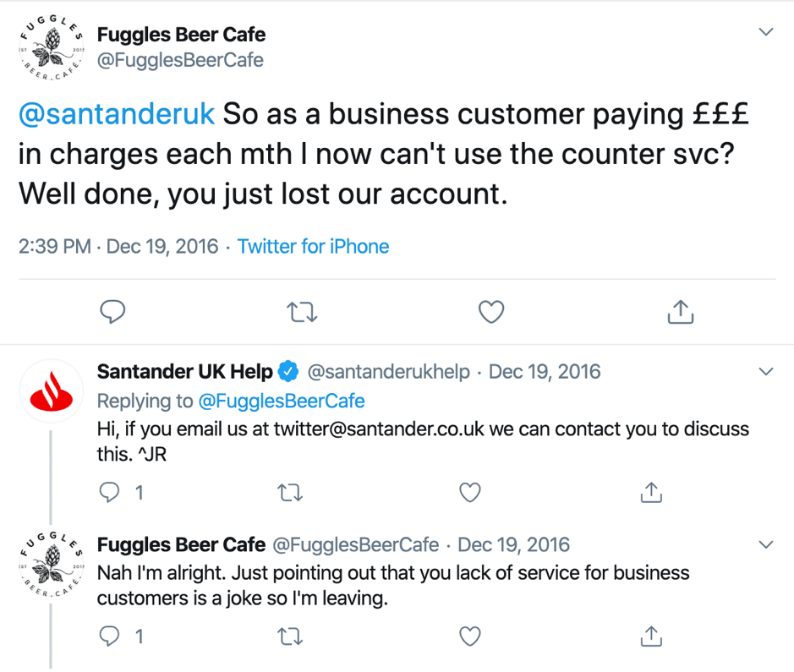The image size is (794, 672).
Task: Like the Santander UK Help reply
Action: (x=469, y=492)
